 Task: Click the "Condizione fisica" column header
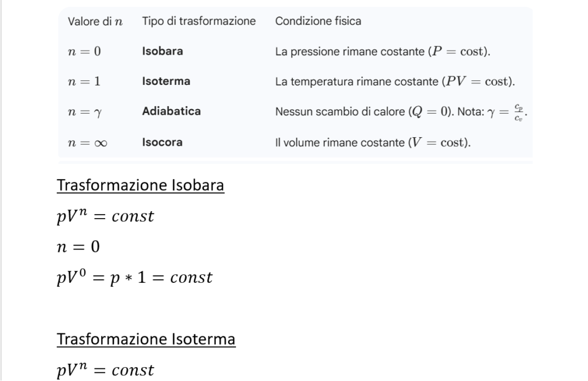318,21
